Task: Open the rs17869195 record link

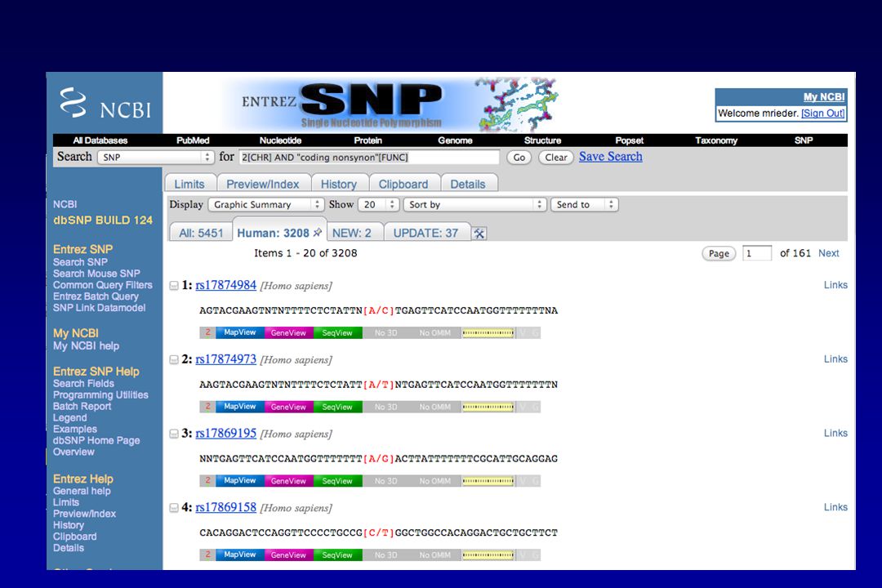Action: [225, 434]
